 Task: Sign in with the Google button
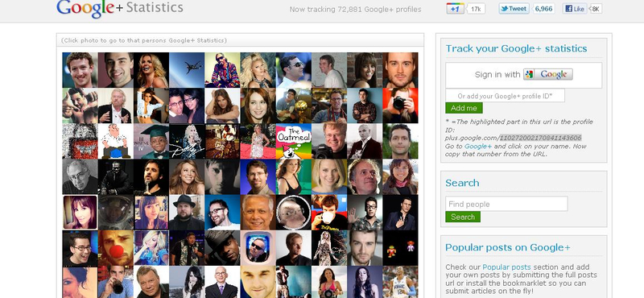coord(548,74)
